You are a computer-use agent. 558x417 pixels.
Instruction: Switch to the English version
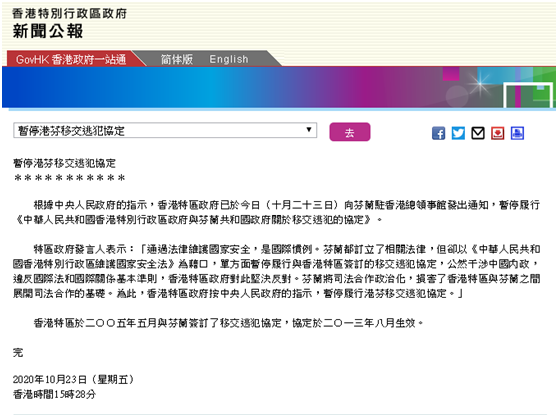tap(229, 59)
